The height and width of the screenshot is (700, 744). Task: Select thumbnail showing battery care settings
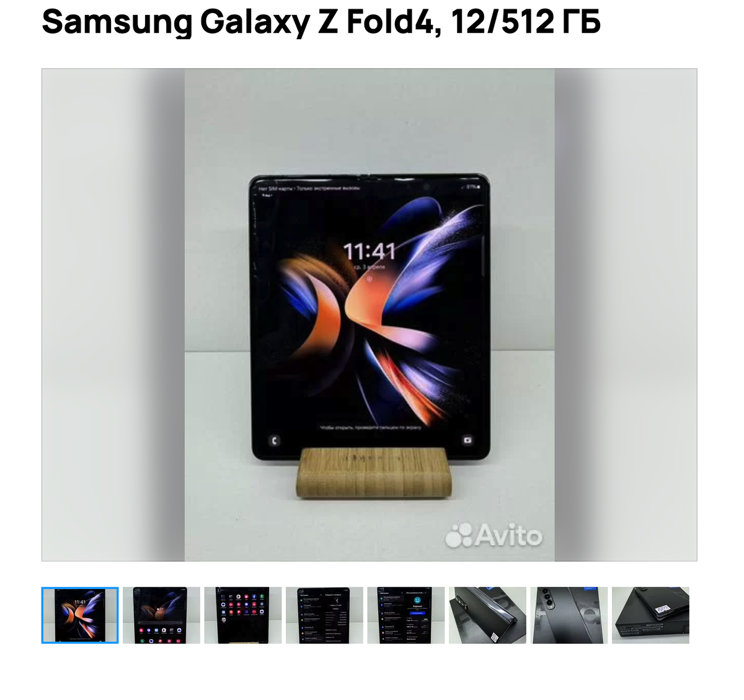pos(406,615)
